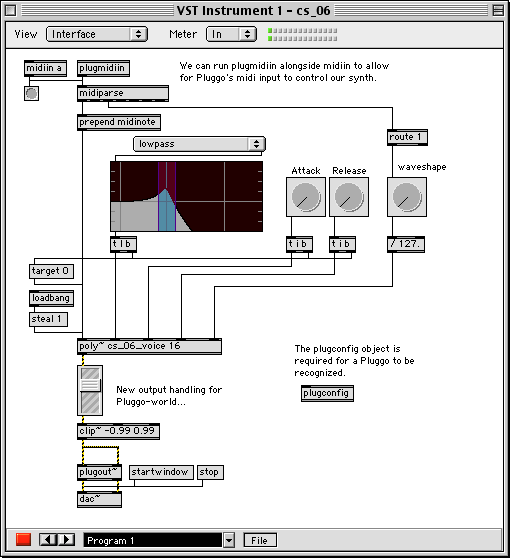Image resolution: width=510 pixels, height=558 pixels.
Task: Click the waveshape knob dial
Action: click(407, 197)
